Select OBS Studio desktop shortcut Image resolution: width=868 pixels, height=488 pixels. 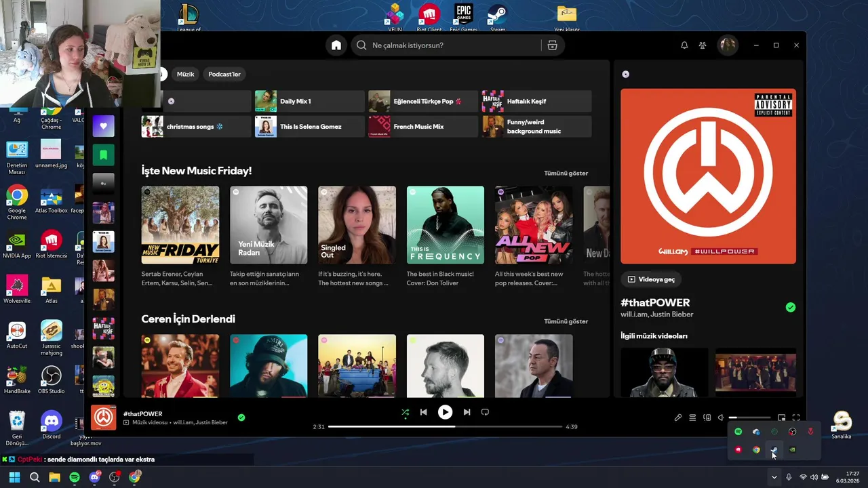coord(51,381)
